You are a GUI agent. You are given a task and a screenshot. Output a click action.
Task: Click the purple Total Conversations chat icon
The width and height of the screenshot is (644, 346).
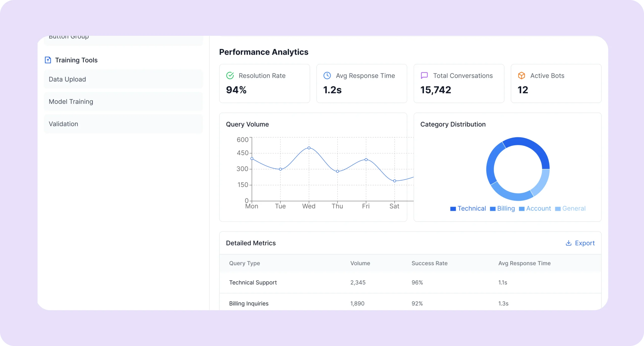[424, 75]
